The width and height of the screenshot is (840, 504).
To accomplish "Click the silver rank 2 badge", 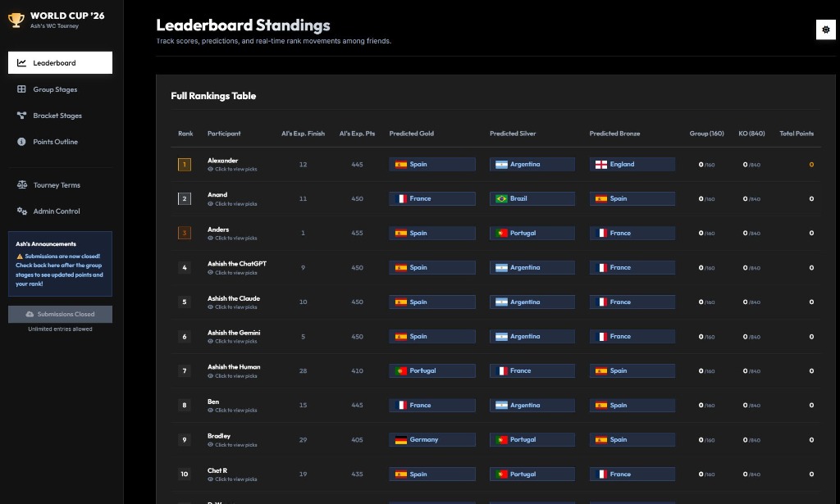I will pyautogui.click(x=185, y=199).
